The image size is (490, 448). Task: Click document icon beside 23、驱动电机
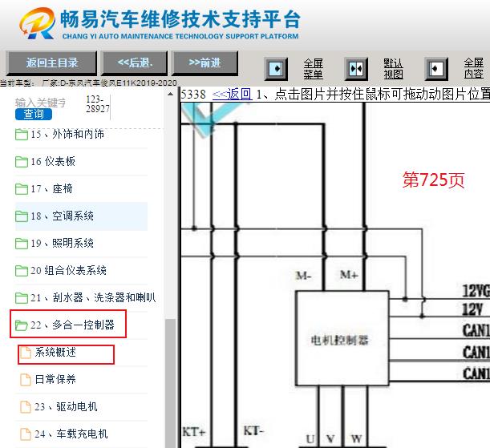[x=26, y=407]
